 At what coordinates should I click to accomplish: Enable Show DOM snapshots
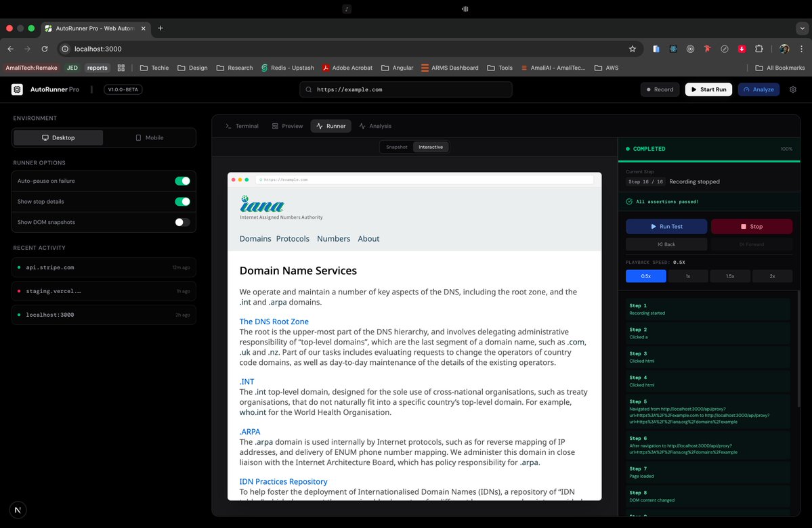coord(181,222)
